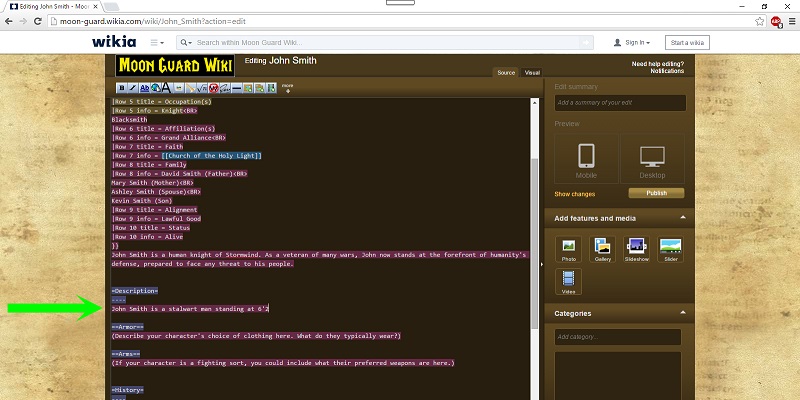Click the toolbar add gallery icon
This screenshot has height=400, width=800.
[259, 88]
